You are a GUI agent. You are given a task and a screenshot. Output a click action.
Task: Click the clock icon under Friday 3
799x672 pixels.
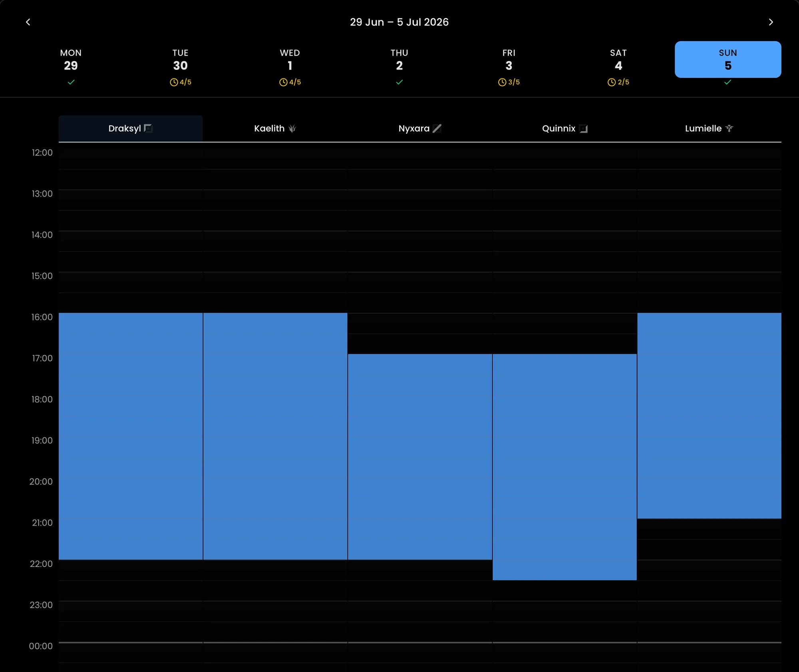(502, 82)
